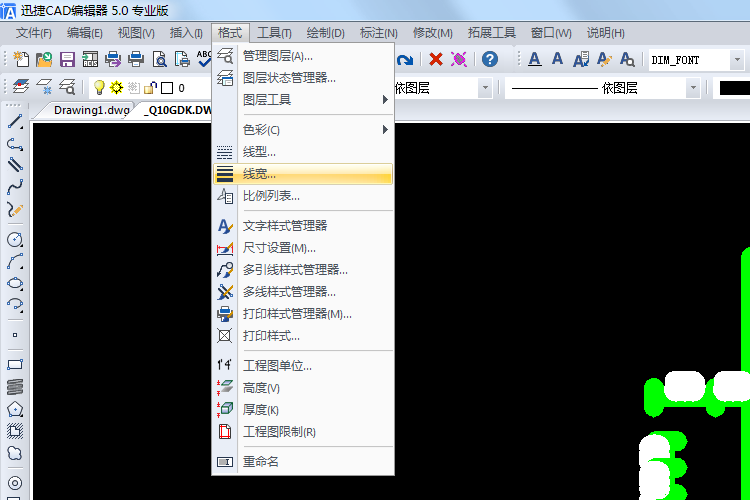Select the Circle draw tool
The image size is (750, 500).
15,240
